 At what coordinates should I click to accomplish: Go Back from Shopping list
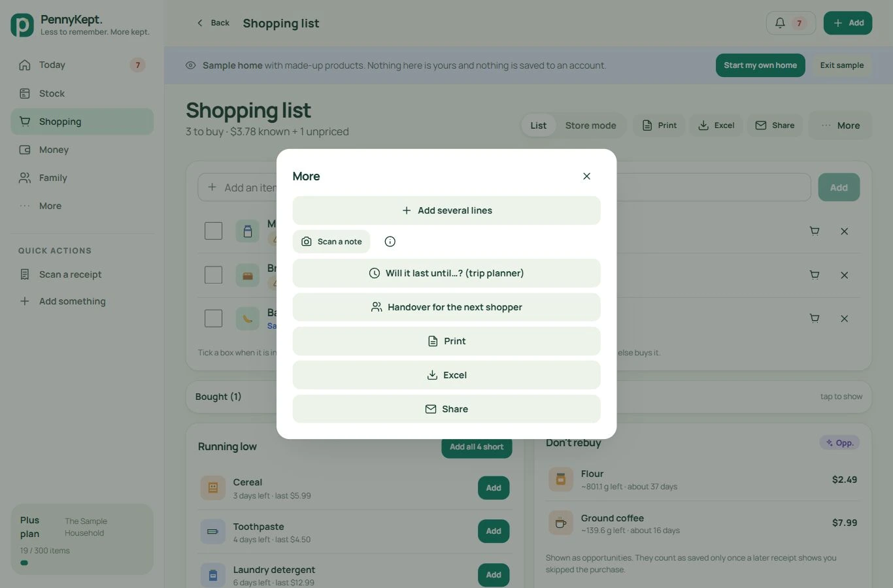pos(213,23)
